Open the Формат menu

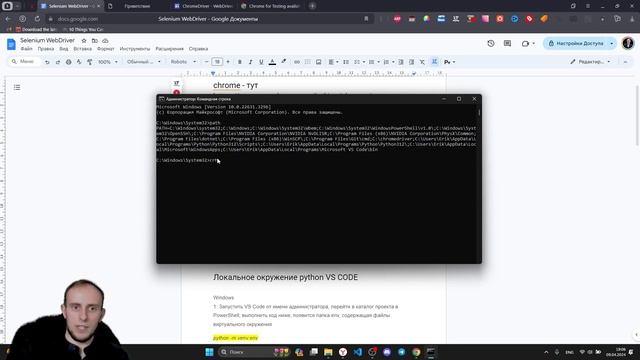tap(106, 49)
